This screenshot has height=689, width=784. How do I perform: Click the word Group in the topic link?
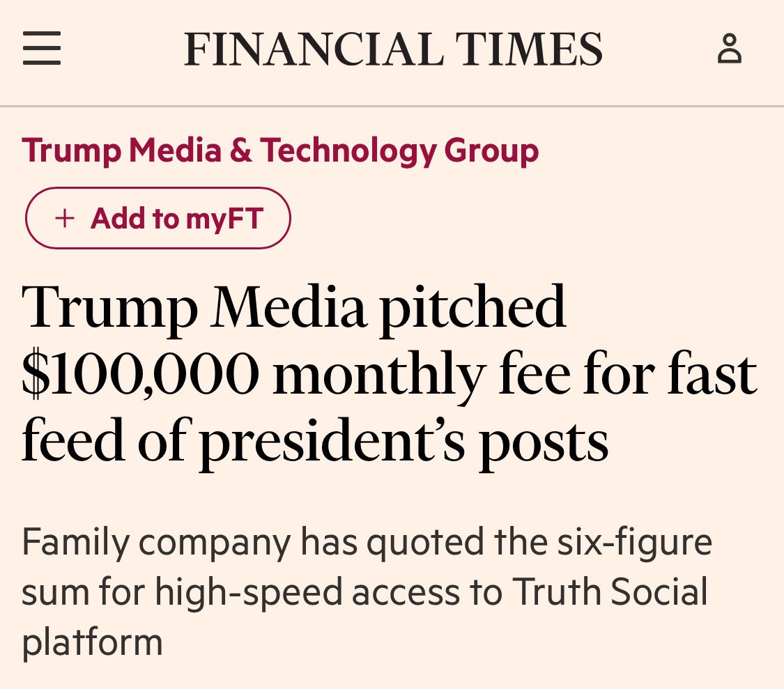coord(491,151)
